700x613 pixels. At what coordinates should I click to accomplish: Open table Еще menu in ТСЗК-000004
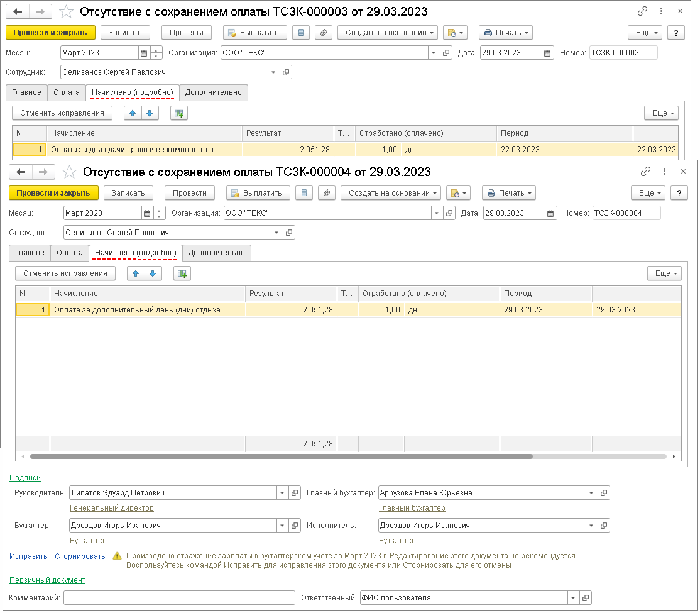(x=665, y=273)
